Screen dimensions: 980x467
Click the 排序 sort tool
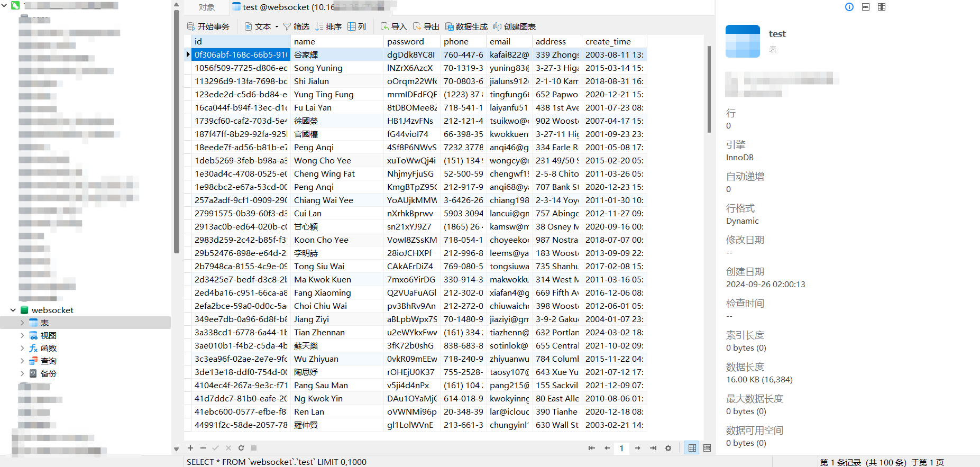[x=328, y=26]
